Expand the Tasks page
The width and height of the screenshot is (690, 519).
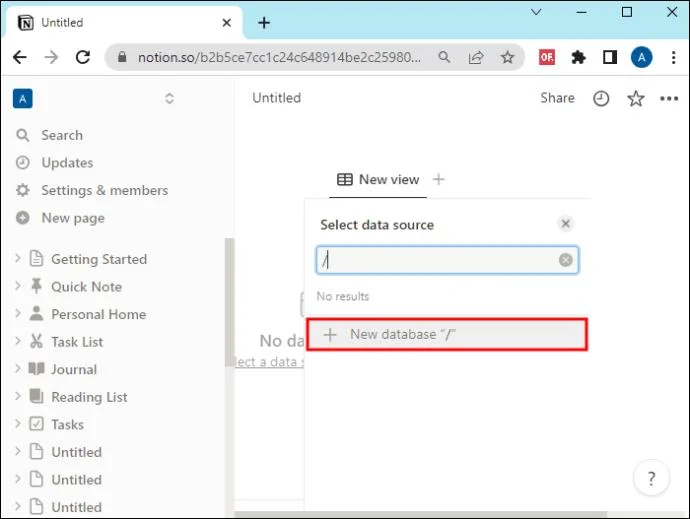pos(18,424)
